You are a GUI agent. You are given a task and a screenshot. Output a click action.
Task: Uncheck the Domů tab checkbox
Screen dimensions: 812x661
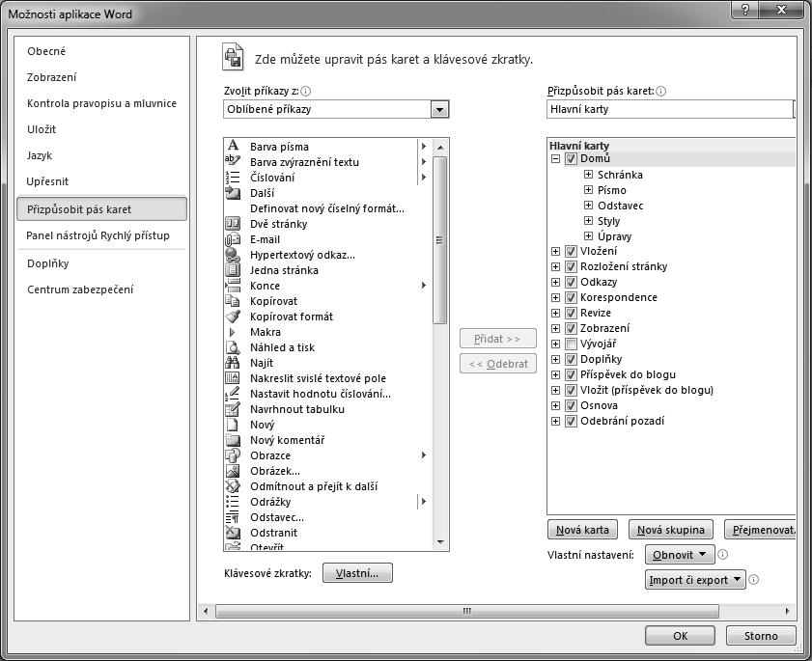click(571, 158)
